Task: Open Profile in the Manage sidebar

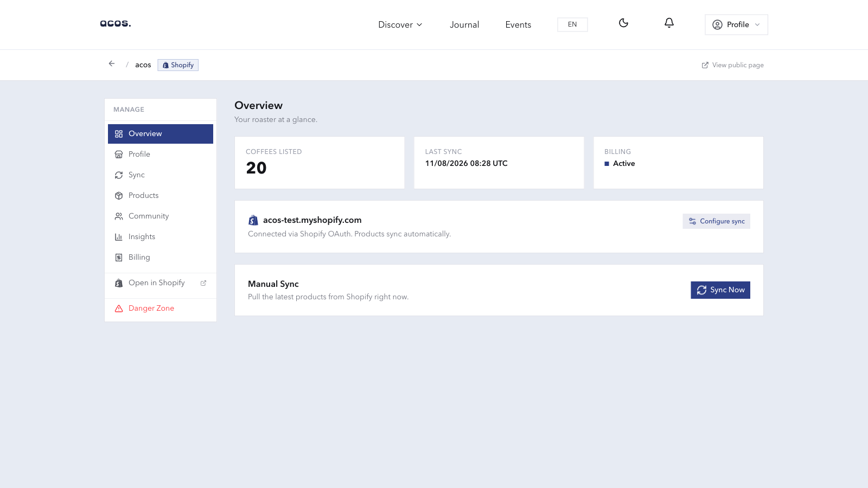Action: tap(161, 155)
